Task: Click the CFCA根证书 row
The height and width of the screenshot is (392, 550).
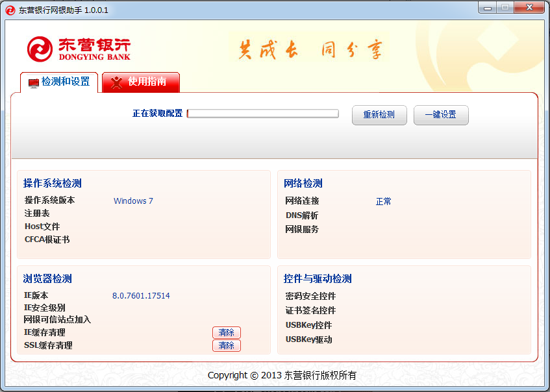Action: tap(47, 239)
